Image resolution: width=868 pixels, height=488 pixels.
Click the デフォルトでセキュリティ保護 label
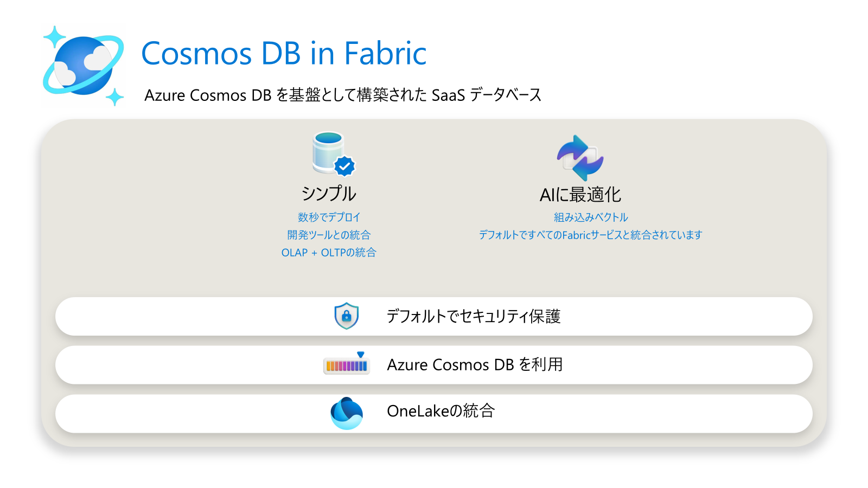473,316
